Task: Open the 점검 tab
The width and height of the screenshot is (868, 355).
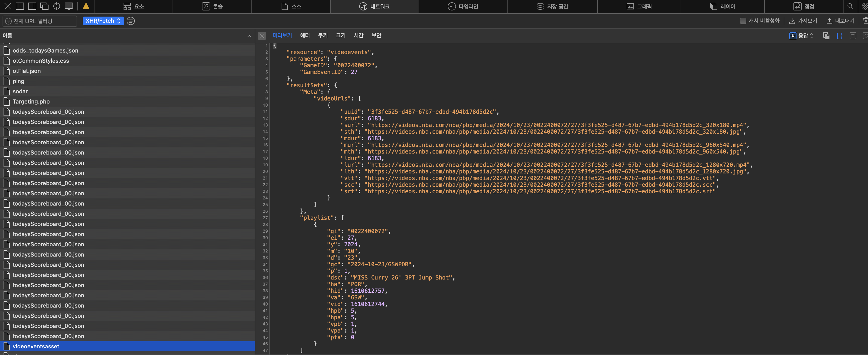Action: tap(804, 6)
